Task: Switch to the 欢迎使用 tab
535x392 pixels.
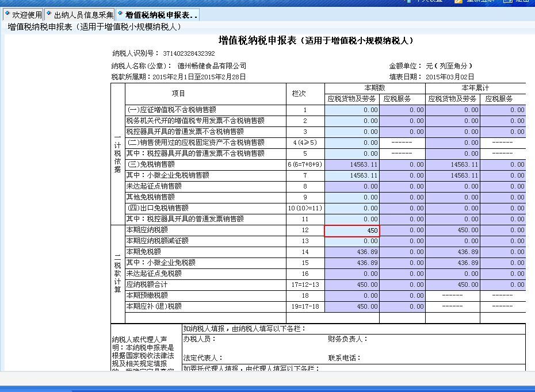Action: pyautogui.click(x=23, y=15)
